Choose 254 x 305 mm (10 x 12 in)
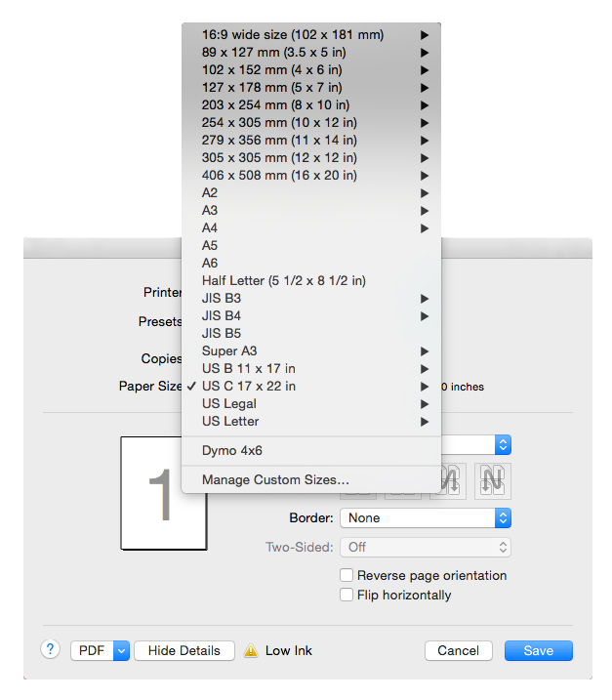This screenshot has height=700, width=612. (311, 123)
